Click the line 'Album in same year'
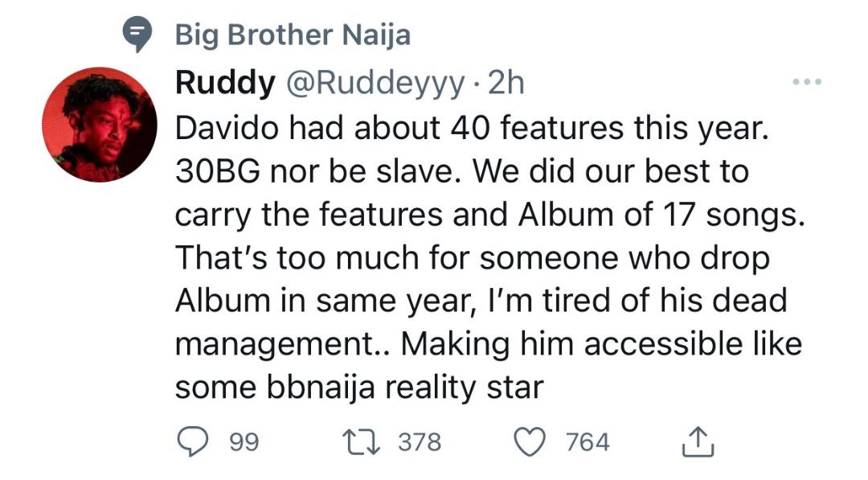Viewport: 868px width, 480px height. pos(481,302)
